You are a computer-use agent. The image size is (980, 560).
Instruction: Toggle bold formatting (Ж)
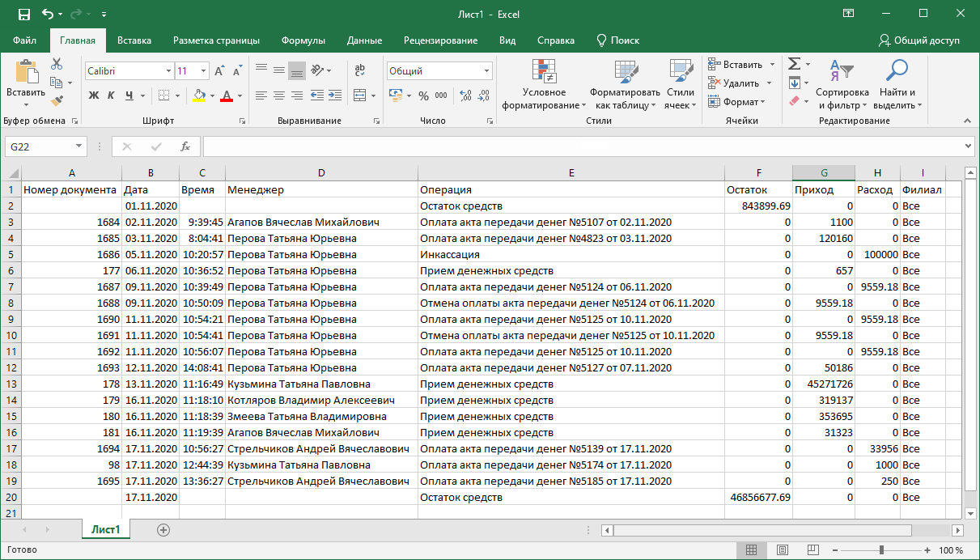93,95
